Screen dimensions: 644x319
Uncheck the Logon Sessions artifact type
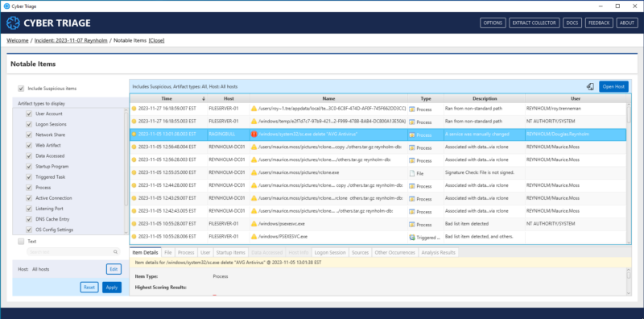pos(29,124)
